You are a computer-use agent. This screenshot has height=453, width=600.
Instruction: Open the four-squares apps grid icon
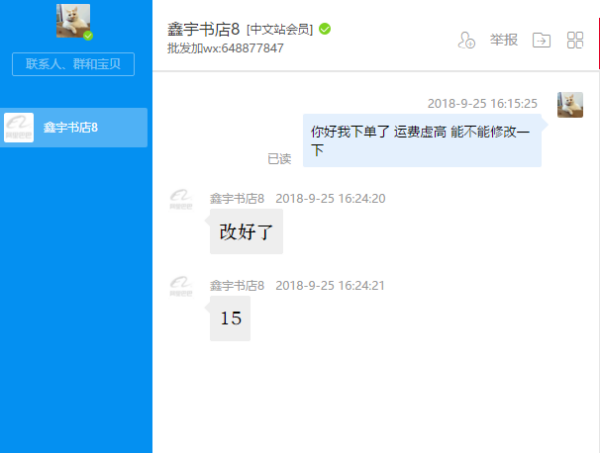pyautogui.click(x=575, y=40)
